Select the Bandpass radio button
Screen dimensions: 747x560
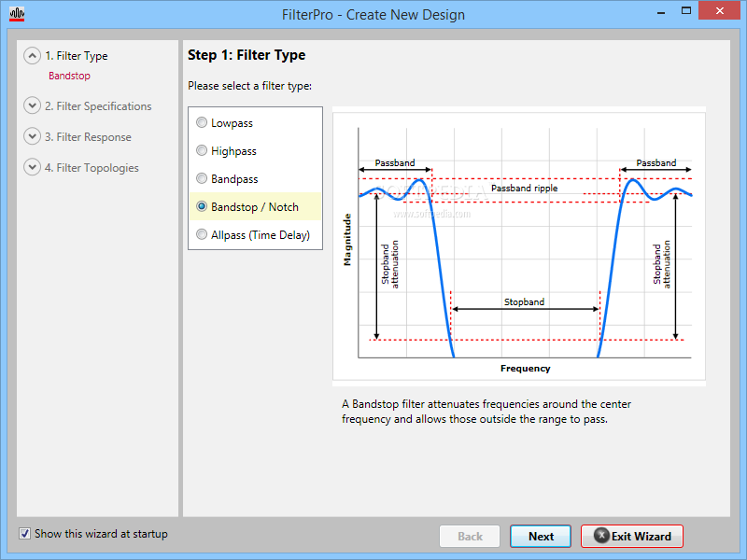(x=202, y=178)
